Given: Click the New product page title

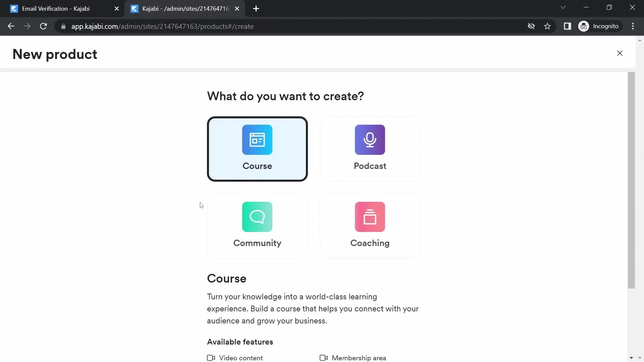Looking at the screenshot, I should [x=55, y=54].
